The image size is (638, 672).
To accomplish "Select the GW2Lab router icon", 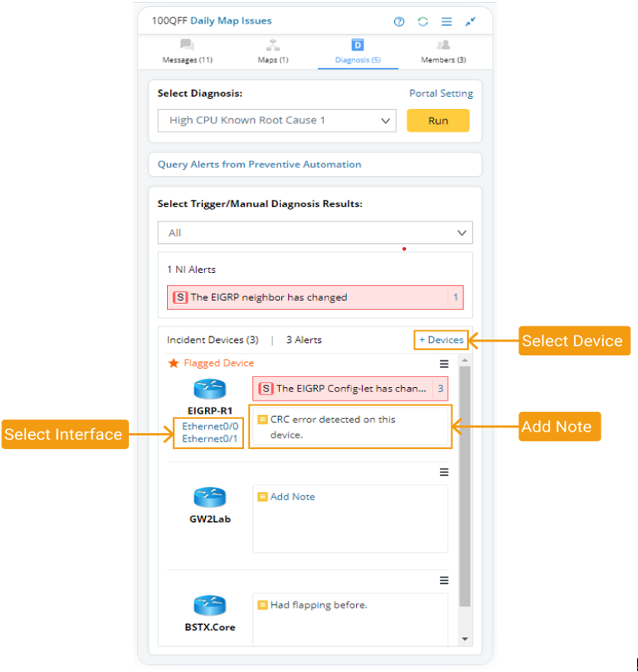I will click(210, 497).
